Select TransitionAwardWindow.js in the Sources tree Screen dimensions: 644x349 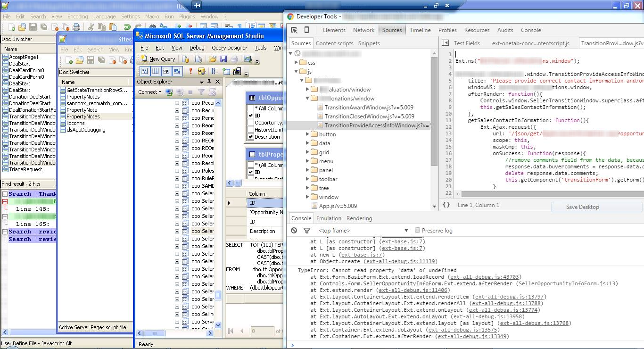(x=369, y=107)
